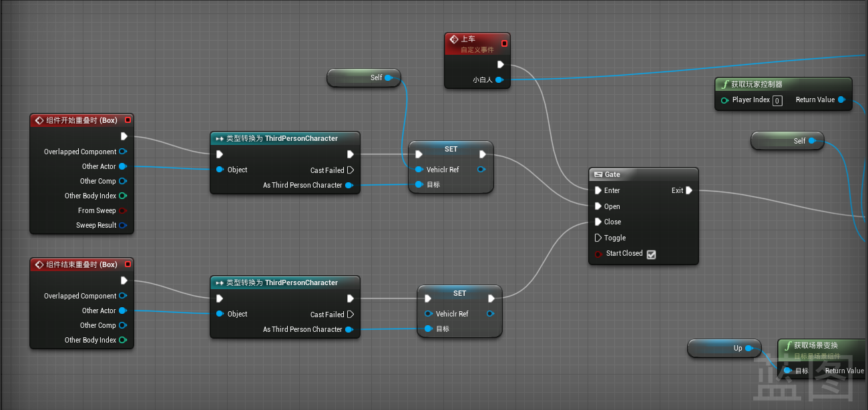Click the Other Body Index pin on 组件开始重叠时 node
The image size is (868, 410).
click(x=122, y=196)
